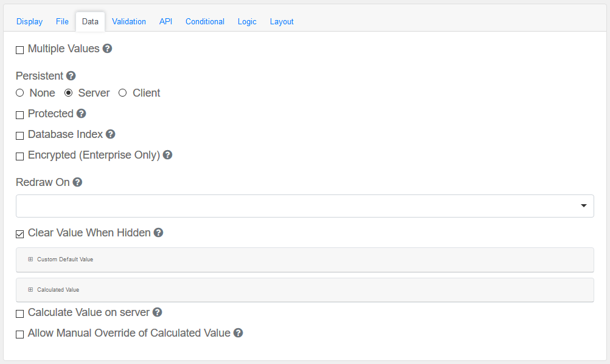Viewport: 610px width, 364px height.
Task: Click help icon for Encrypted (Enterprise Only)
Action: tap(168, 155)
